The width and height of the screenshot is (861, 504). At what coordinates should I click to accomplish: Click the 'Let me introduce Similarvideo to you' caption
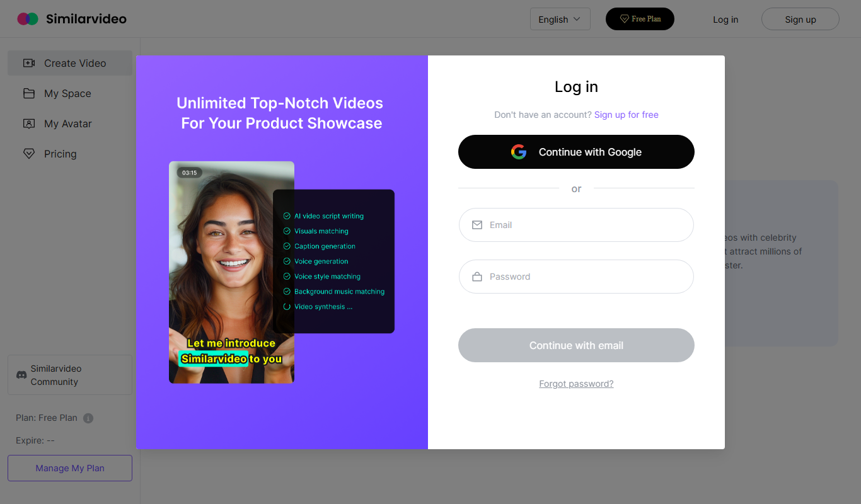231,351
